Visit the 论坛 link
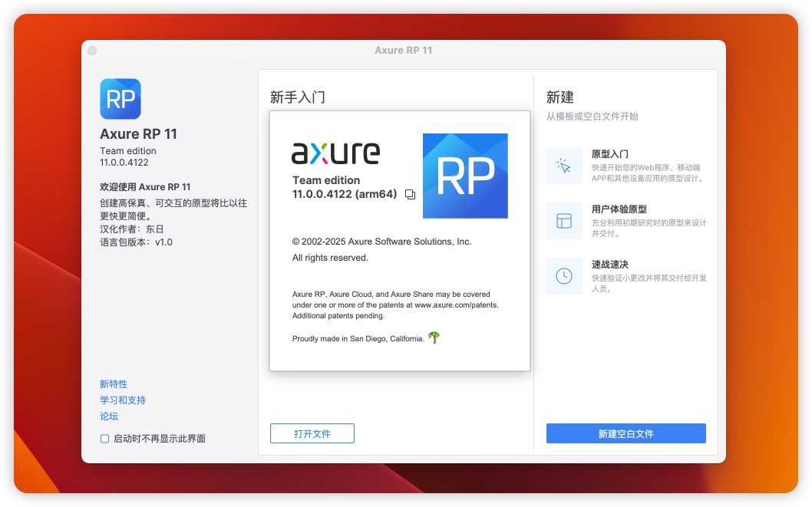812x507 pixels. (109, 416)
